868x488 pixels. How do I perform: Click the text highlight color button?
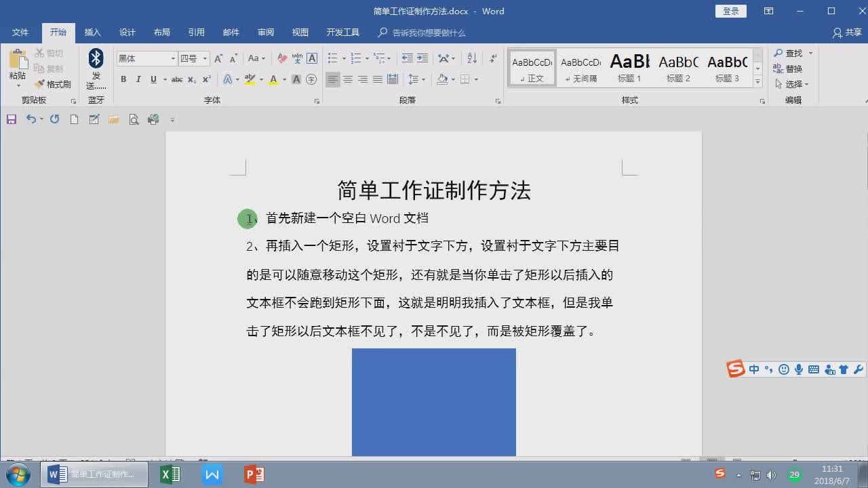pos(250,79)
